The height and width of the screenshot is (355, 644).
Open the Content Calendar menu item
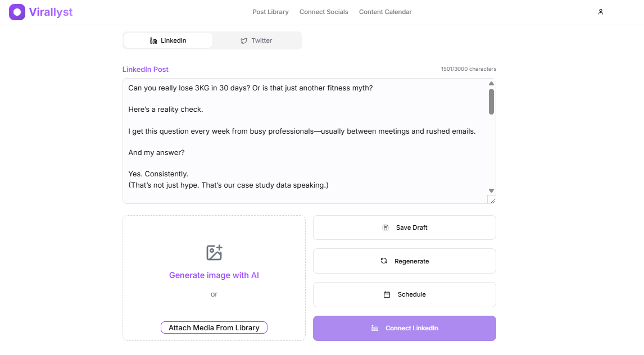click(385, 12)
